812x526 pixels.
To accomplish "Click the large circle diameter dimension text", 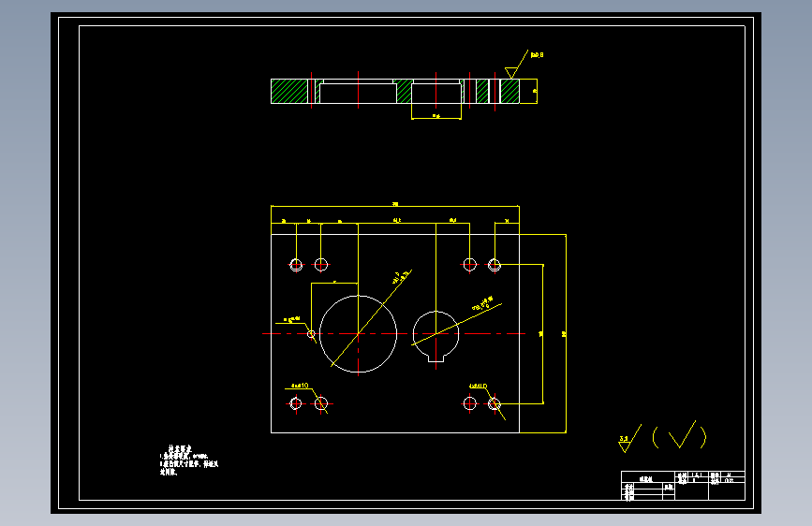I will point(400,277).
